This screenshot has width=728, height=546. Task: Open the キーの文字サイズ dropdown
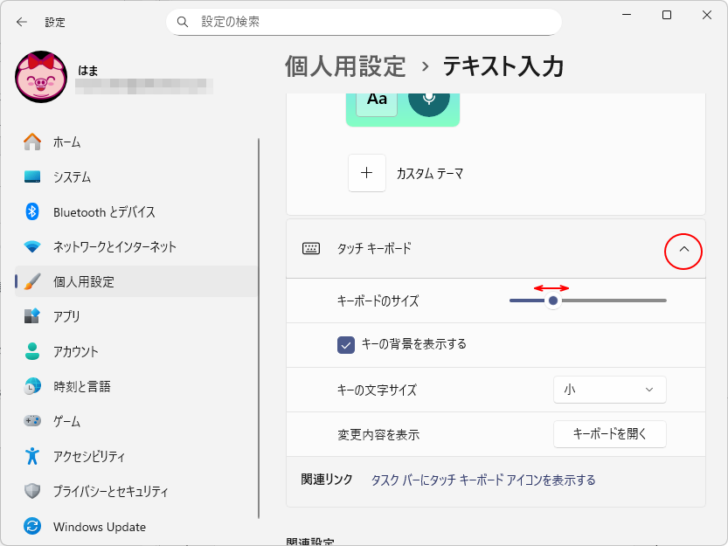[610, 390]
